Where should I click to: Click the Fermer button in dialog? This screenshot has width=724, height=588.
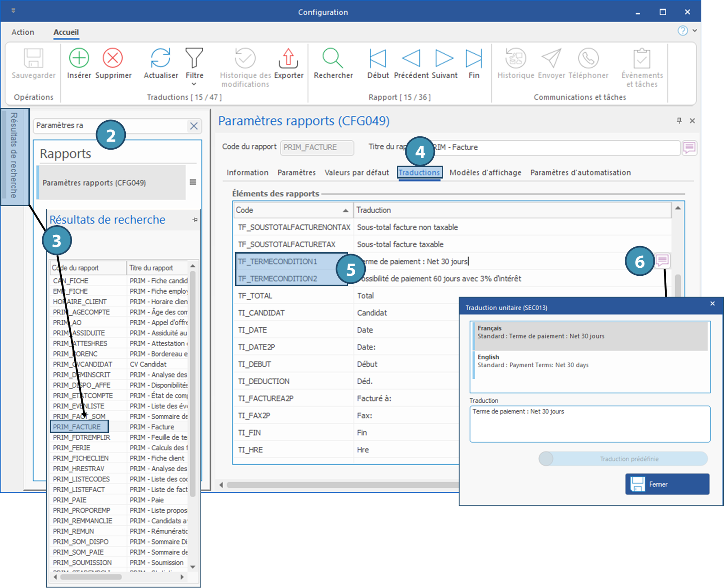pyautogui.click(x=667, y=484)
